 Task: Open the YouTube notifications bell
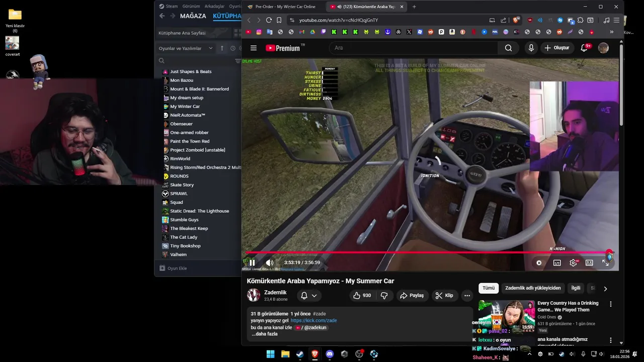point(584,48)
